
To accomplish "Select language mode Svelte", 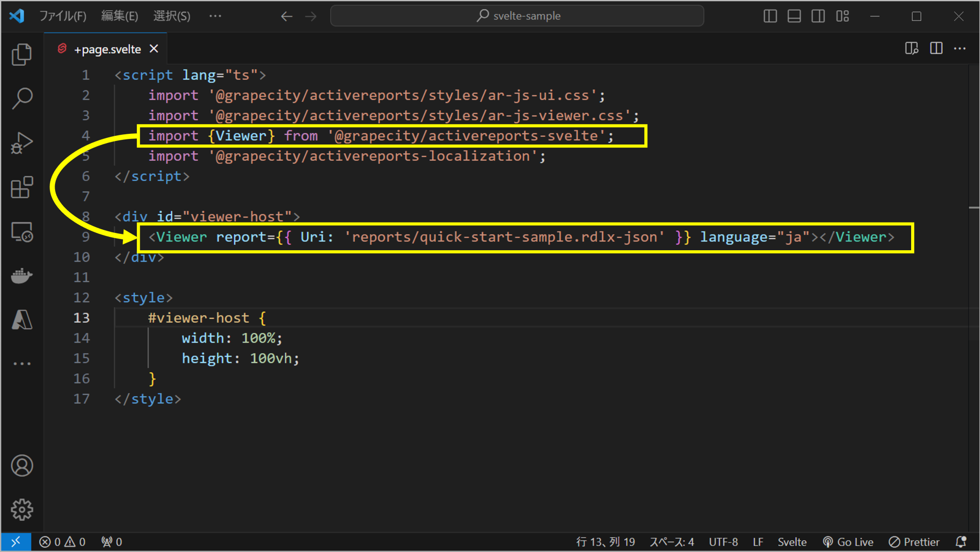I will click(x=792, y=542).
